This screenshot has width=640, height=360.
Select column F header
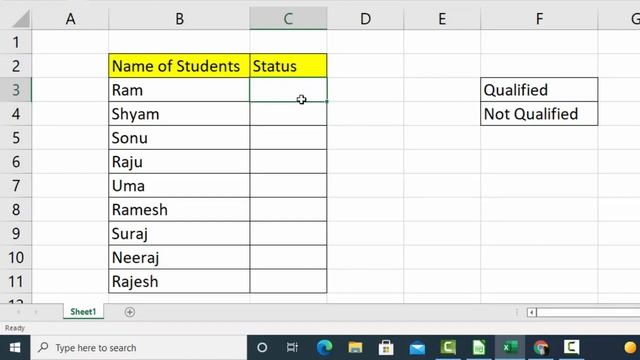tap(539, 19)
